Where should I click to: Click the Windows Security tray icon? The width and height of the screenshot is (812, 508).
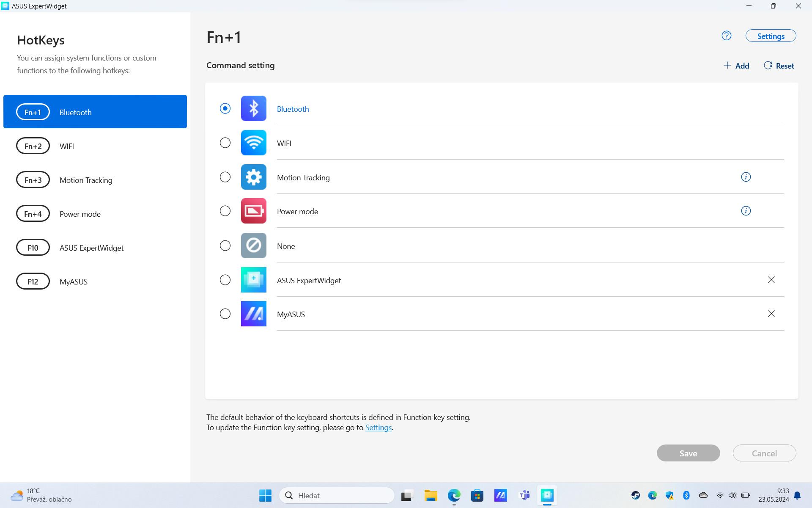669,495
